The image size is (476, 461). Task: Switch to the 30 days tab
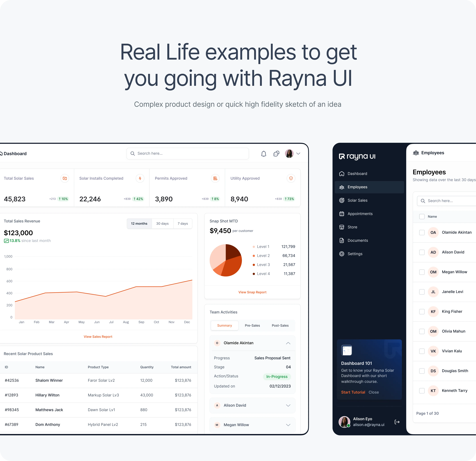coord(162,223)
